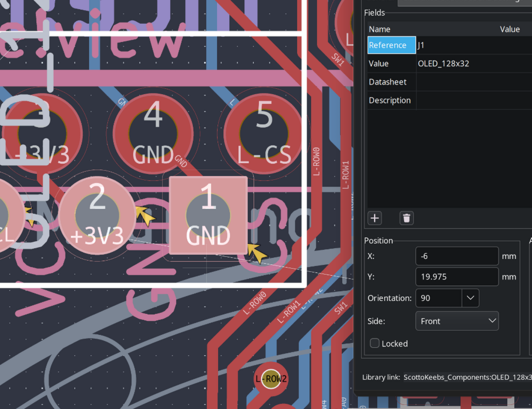Click the Name column header
532x409 pixels.
click(380, 29)
